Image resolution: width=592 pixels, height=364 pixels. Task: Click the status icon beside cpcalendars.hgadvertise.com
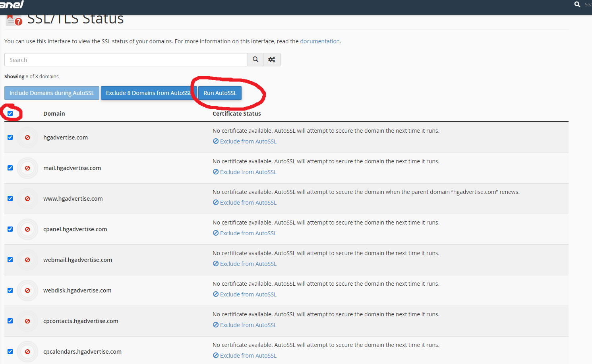click(x=27, y=352)
